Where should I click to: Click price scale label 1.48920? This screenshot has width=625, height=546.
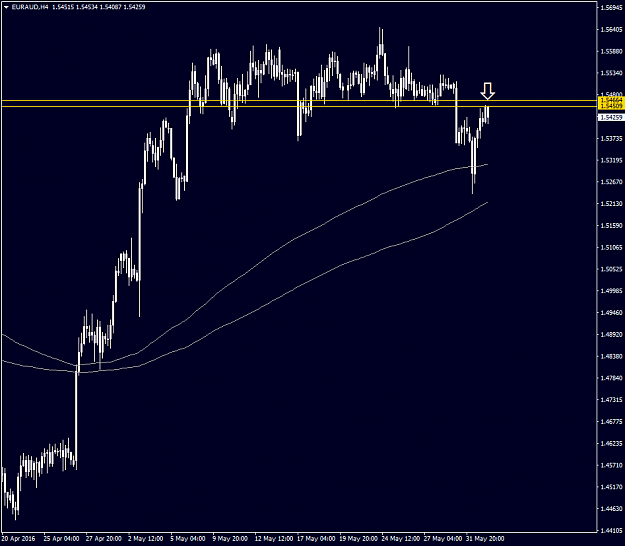tap(611, 335)
